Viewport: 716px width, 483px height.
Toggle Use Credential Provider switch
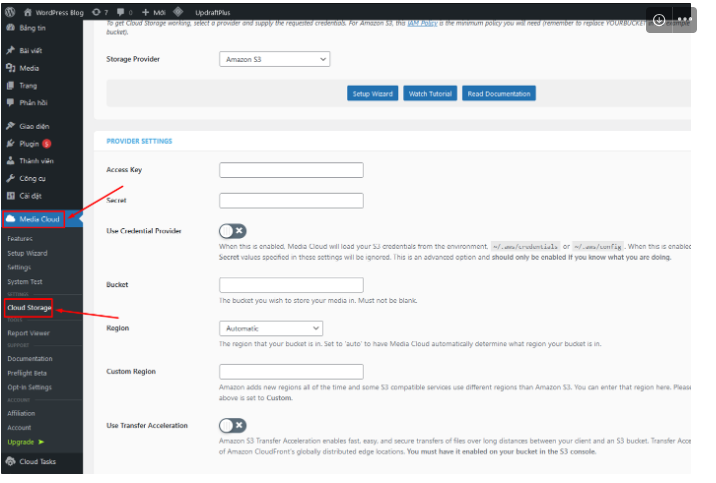click(x=233, y=231)
